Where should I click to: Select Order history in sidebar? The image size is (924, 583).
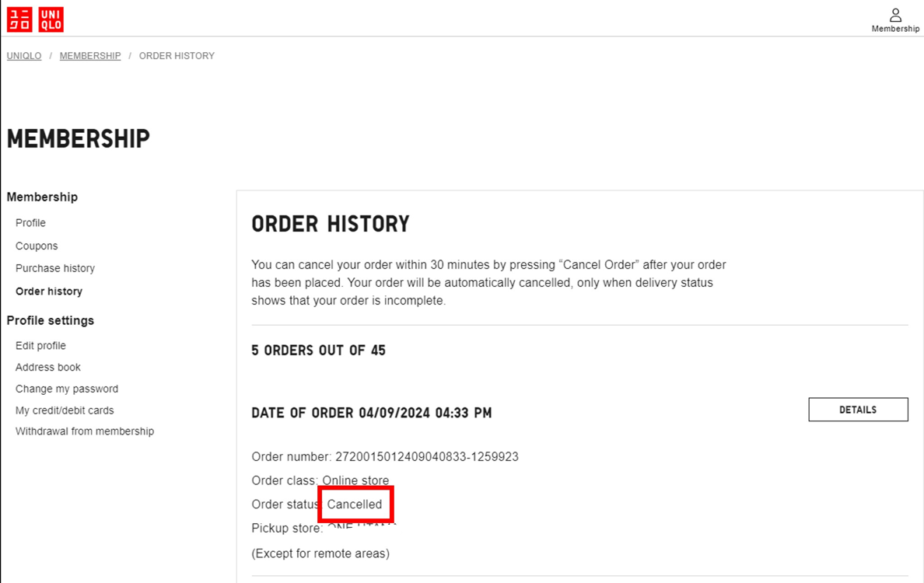coord(49,291)
